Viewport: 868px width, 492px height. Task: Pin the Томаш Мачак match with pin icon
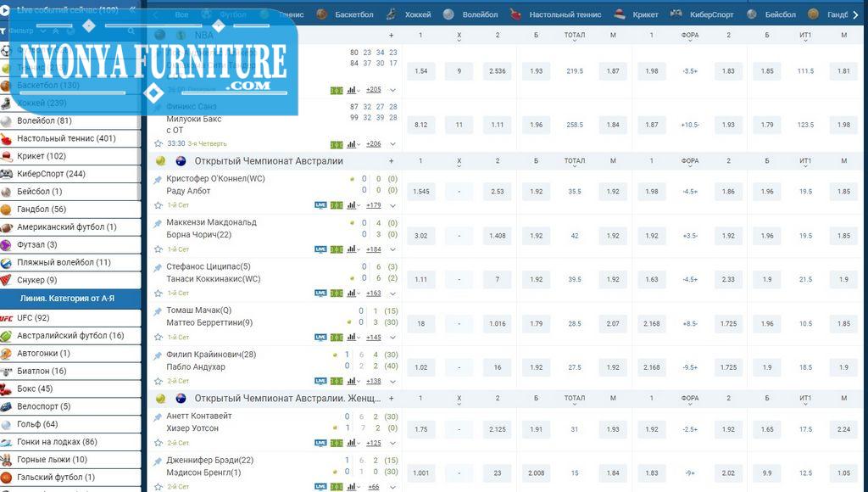click(158, 311)
